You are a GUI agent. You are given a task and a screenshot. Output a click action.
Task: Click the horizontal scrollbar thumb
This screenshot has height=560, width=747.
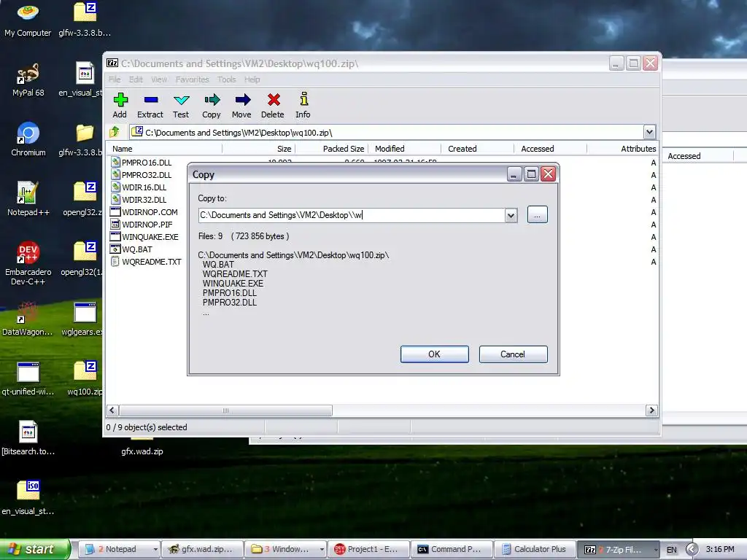(x=226, y=411)
